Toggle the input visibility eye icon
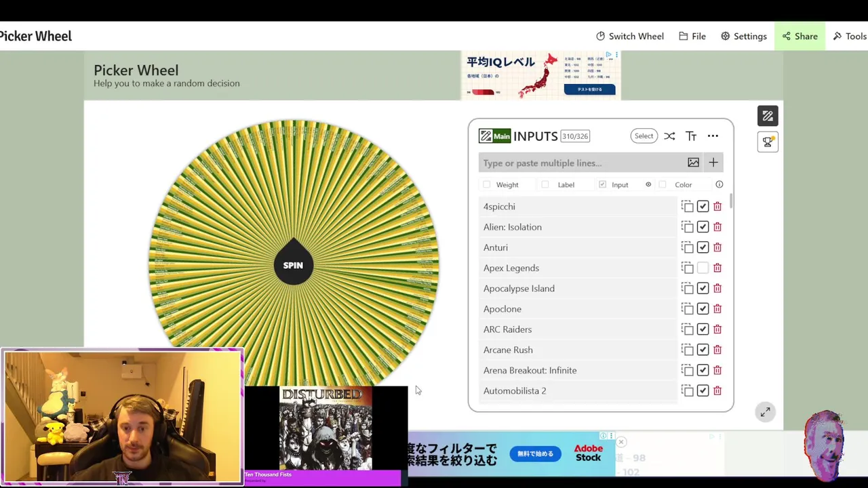The height and width of the screenshot is (488, 868). [x=648, y=184]
